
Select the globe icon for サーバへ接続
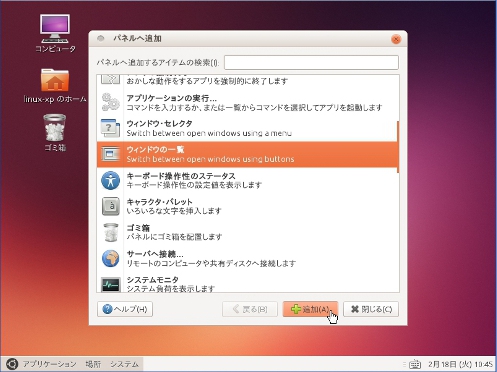110,258
